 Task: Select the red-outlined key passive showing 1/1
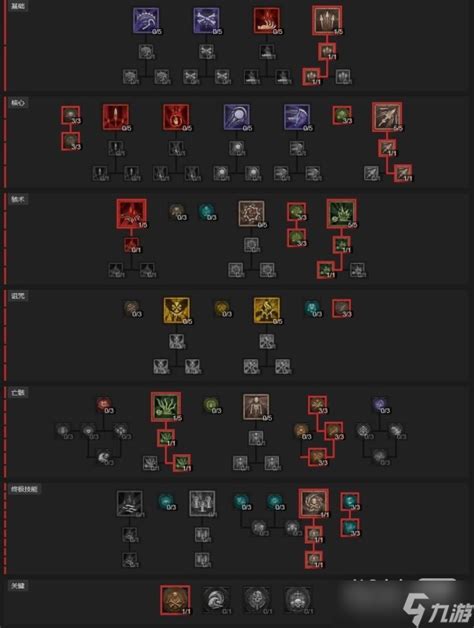point(175,600)
